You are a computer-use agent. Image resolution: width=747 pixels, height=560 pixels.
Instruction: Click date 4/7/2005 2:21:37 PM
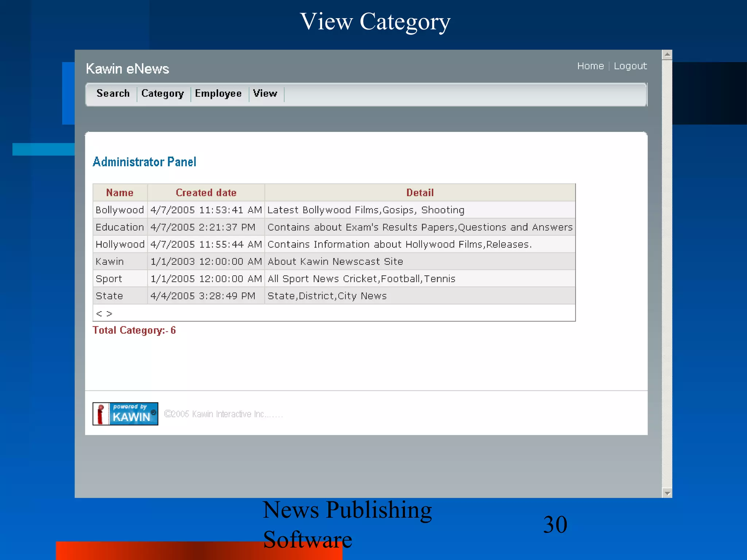[x=203, y=227]
